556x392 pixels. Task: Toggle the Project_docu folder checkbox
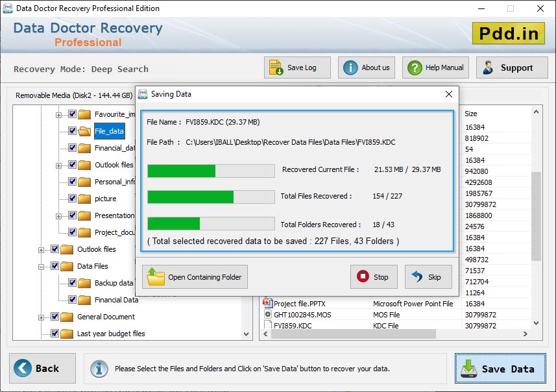pos(72,232)
